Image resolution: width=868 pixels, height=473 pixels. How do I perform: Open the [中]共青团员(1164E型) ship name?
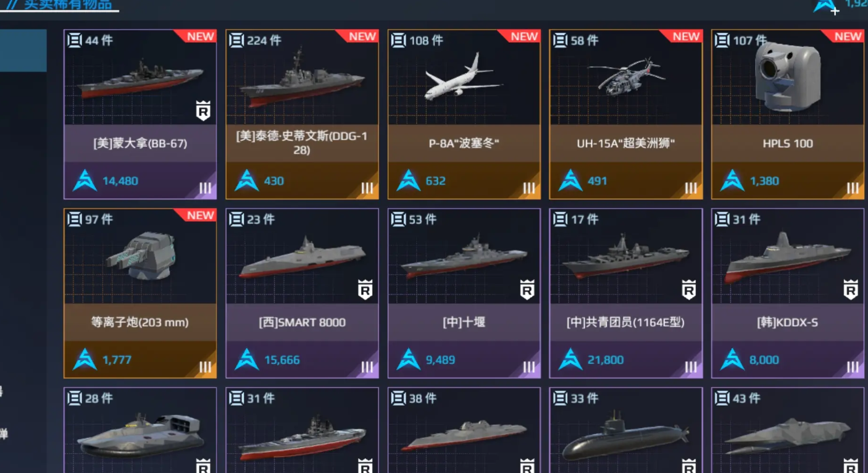[x=625, y=322]
